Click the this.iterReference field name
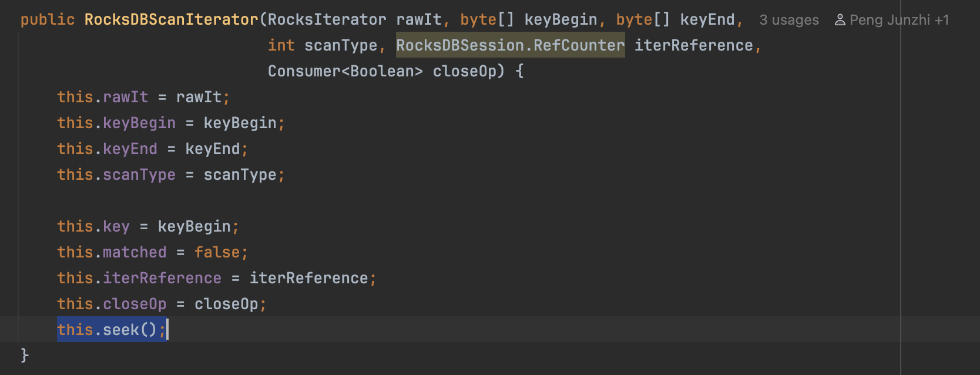The image size is (980, 375). 162,278
